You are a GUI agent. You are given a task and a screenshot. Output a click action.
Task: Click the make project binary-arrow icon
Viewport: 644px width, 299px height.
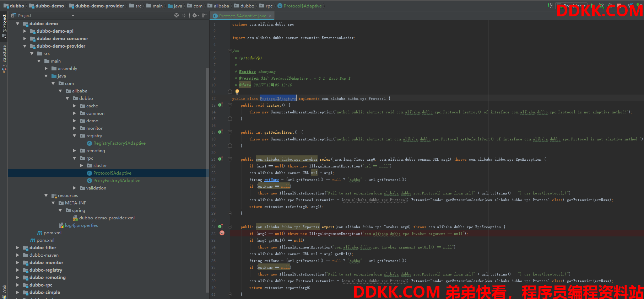point(550,6)
